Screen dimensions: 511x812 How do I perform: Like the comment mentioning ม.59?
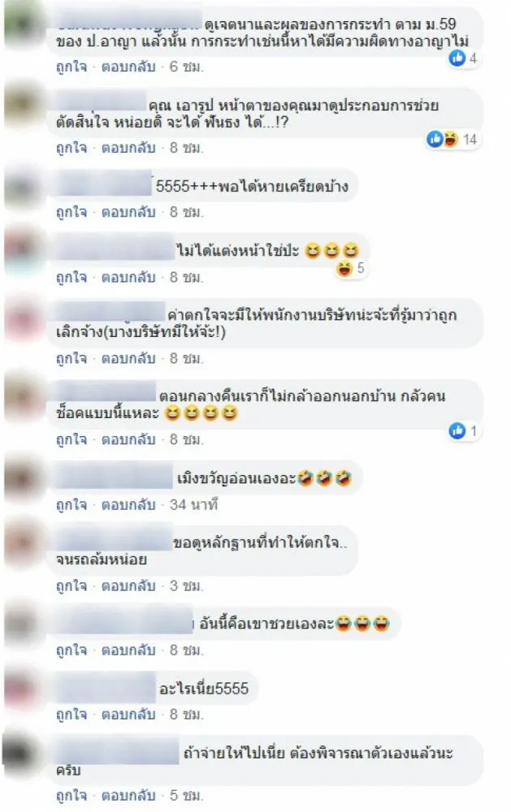71,67
